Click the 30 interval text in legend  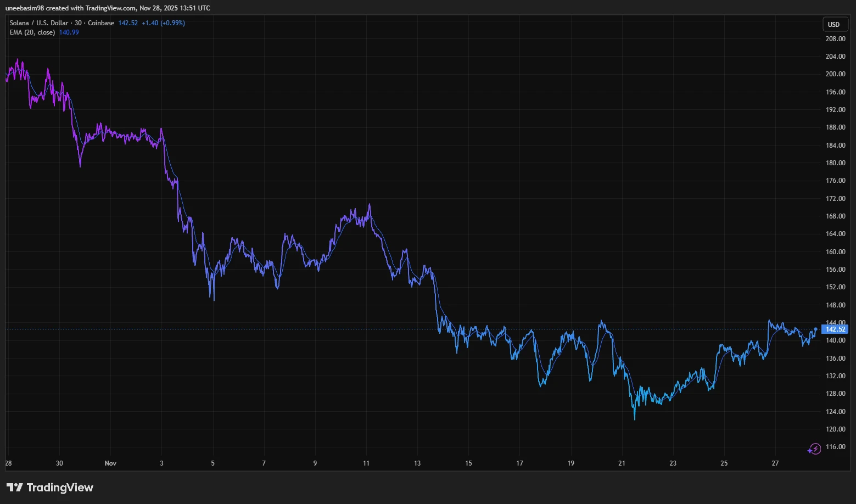[x=78, y=23]
